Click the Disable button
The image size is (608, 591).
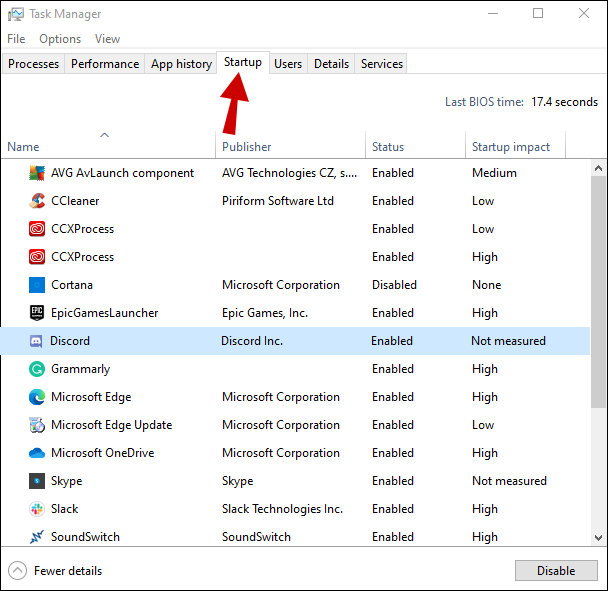(556, 570)
